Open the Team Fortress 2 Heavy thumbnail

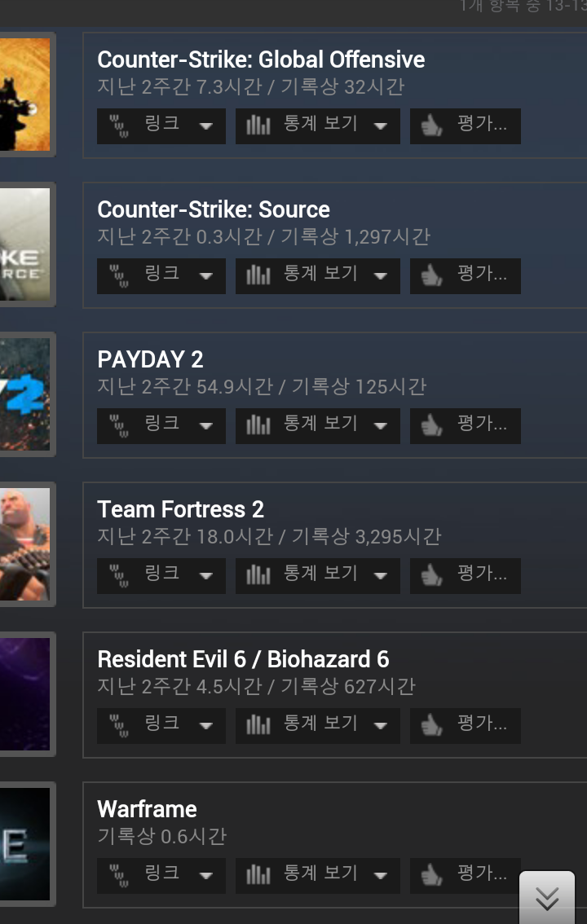point(24,544)
